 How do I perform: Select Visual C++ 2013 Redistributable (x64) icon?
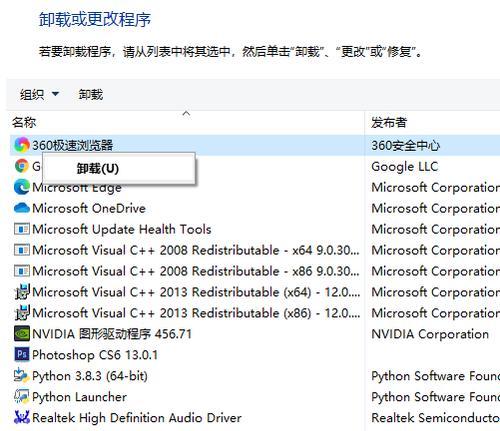pos(22,292)
